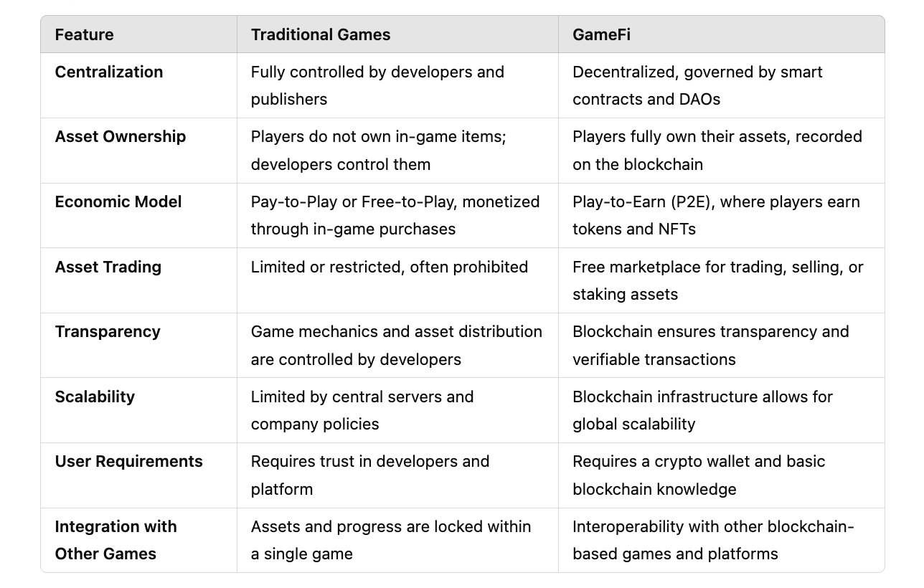
Task: Select the Economic Model row label
Action: click(x=118, y=201)
